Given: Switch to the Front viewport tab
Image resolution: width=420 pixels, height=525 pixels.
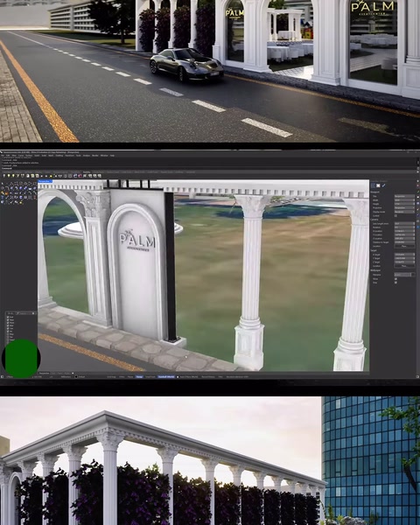Looking at the screenshot, I should point(60,374).
